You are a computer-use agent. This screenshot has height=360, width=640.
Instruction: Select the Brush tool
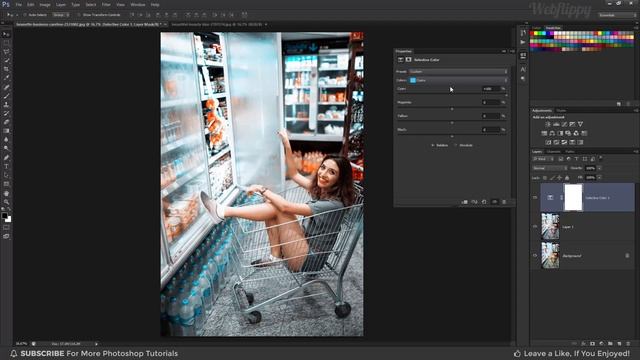(x=6, y=96)
